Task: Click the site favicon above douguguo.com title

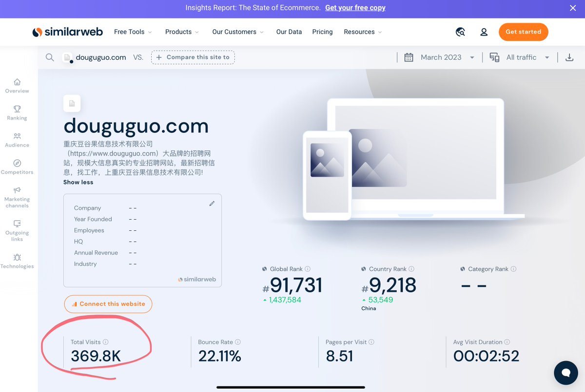Action: pyautogui.click(x=72, y=103)
